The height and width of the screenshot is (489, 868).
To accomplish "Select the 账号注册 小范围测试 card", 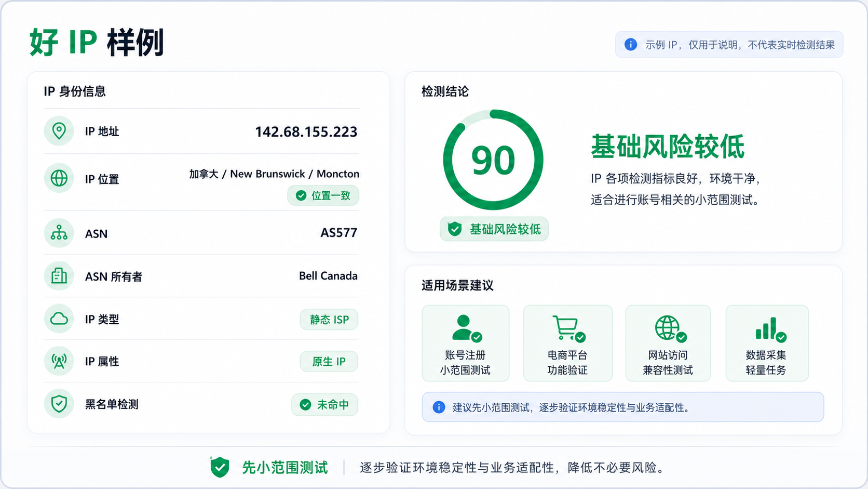I will pos(466,343).
